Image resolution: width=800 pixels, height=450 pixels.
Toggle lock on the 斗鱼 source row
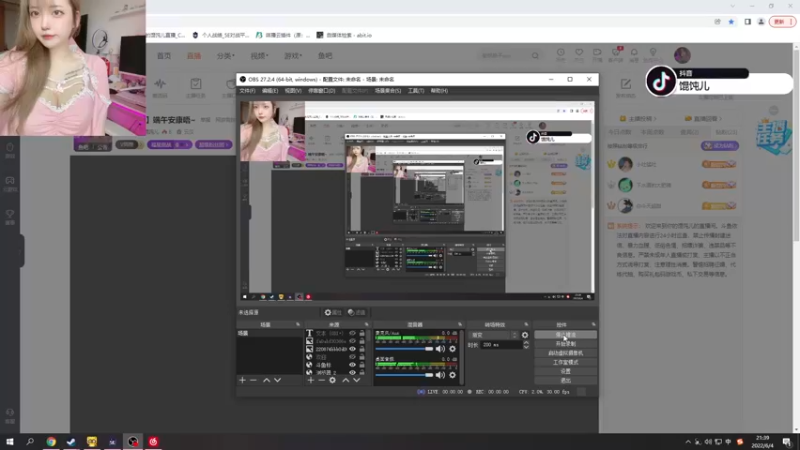coord(362,365)
